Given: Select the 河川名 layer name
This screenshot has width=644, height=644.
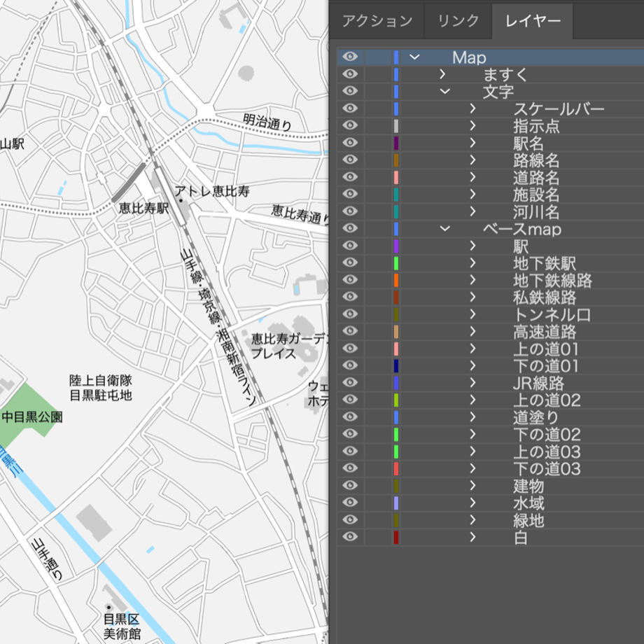Looking at the screenshot, I should click(536, 212).
